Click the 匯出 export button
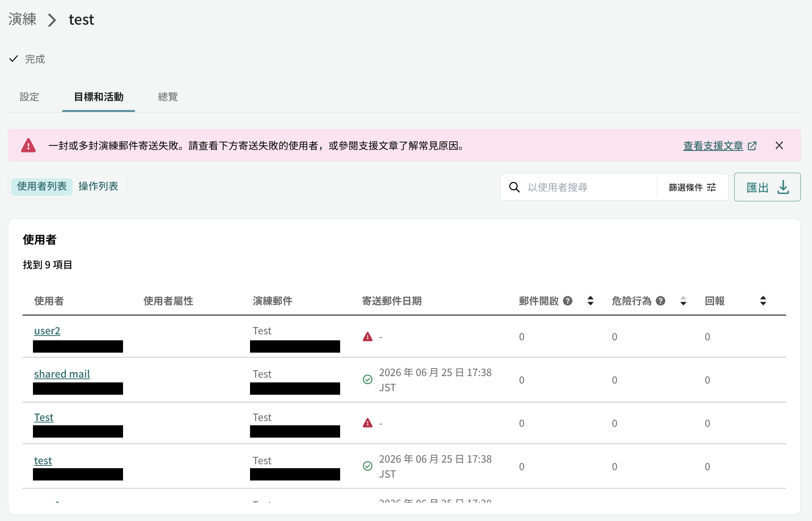The width and height of the screenshot is (812, 521). [767, 187]
